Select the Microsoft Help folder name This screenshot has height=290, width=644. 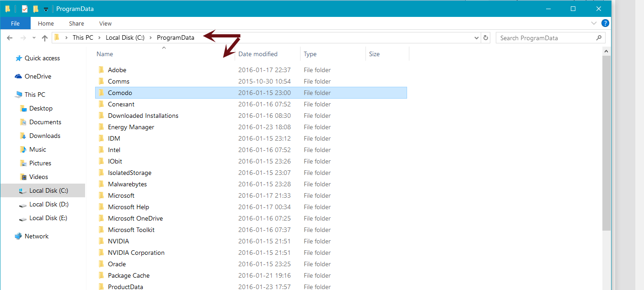point(129,207)
